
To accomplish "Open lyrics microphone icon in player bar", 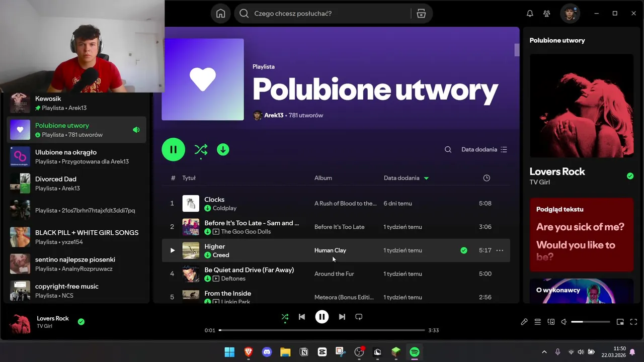I will [x=524, y=322].
